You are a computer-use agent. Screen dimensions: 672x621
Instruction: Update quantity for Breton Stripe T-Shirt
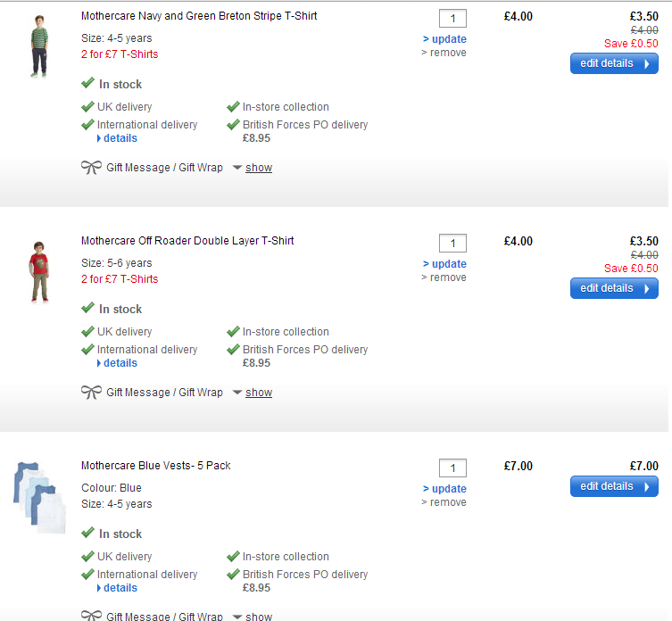[x=444, y=39]
